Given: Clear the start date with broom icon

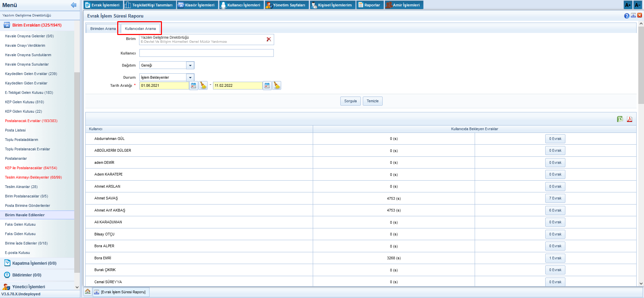Looking at the screenshot, I should 203,86.
